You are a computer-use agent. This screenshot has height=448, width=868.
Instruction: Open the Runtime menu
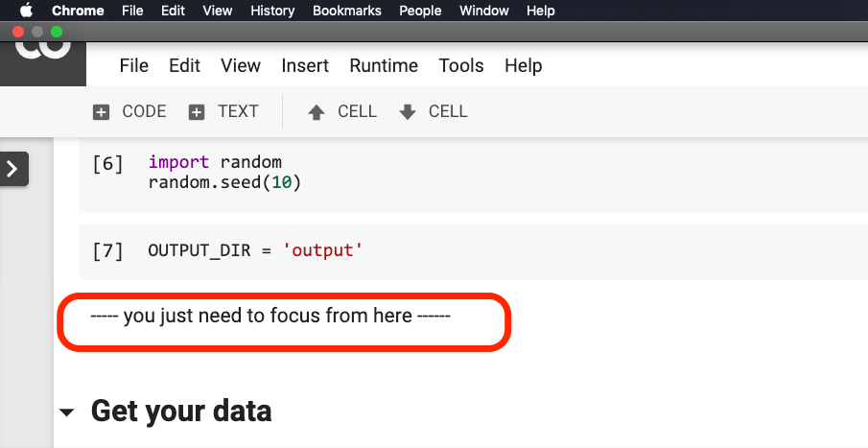[384, 65]
